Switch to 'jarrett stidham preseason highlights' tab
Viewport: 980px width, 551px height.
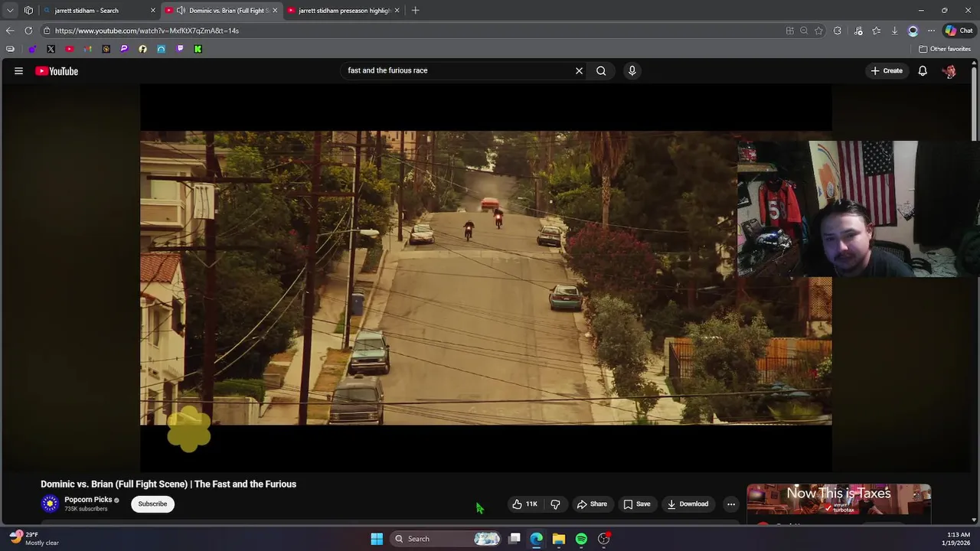point(345,11)
